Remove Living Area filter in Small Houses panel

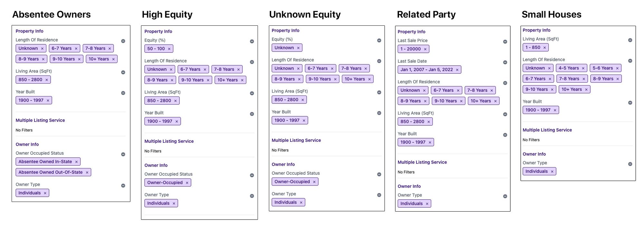[630, 40]
